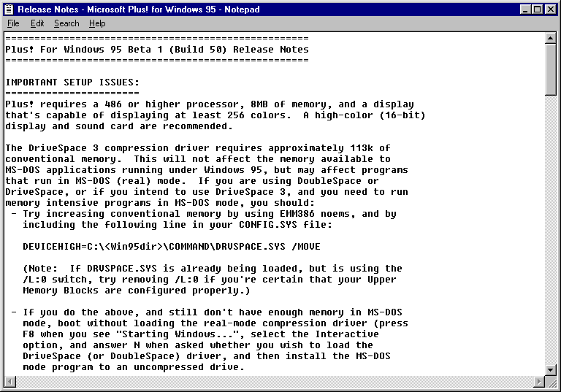Open the Search menu

coord(66,23)
